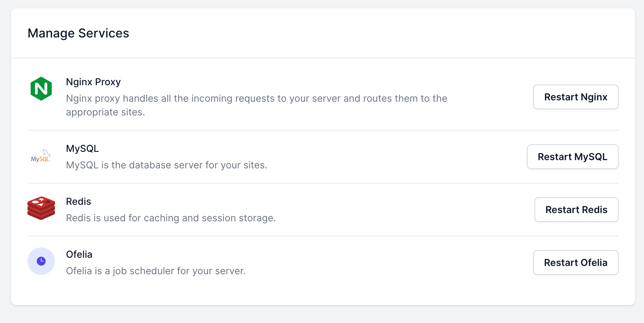The width and height of the screenshot is (644, 323).
Task: Click the Ofelia service name
Action: [x=79, y=254]
